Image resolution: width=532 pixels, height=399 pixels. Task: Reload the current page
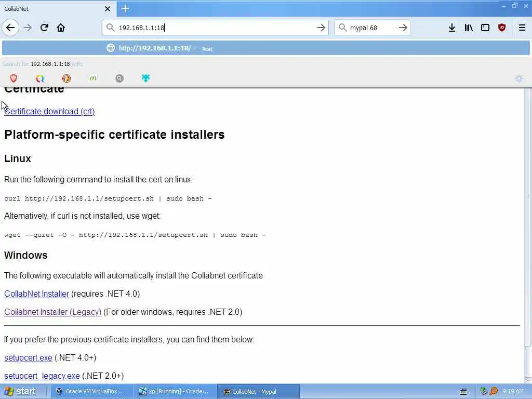[x=44, y=28]
